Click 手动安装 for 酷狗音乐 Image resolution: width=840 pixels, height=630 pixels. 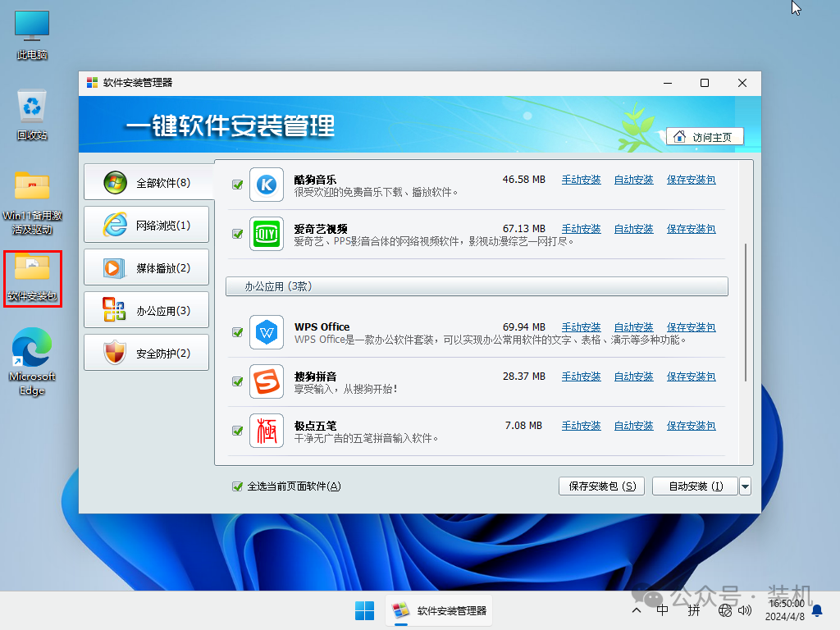[x=582, y=180]
